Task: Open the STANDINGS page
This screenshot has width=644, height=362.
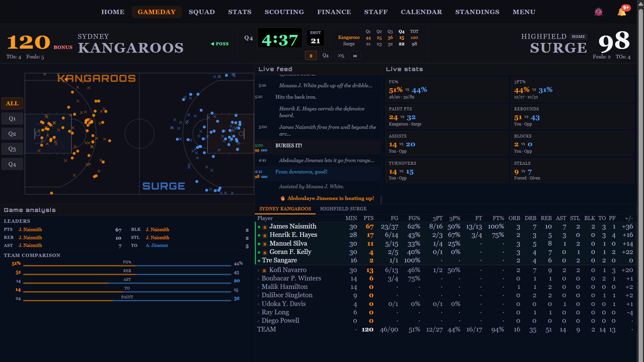Action: pyautogui.click(x=477, y=12)
